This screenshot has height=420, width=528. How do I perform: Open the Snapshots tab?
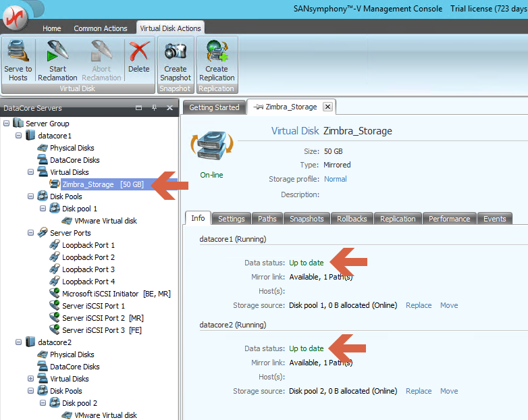coord(307,219)
